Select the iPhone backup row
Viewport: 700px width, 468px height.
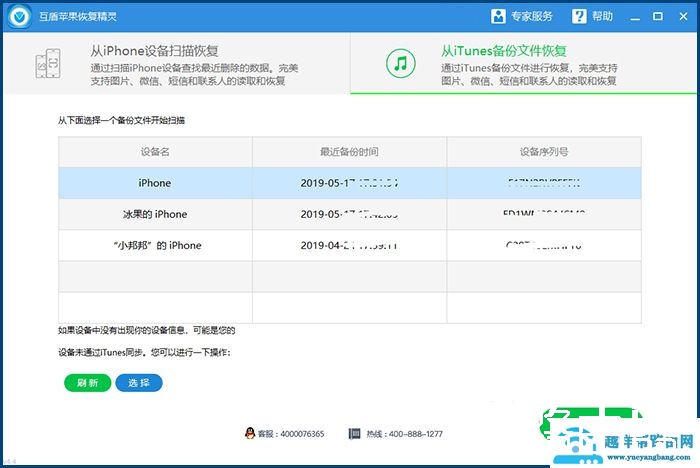point(350,183)
